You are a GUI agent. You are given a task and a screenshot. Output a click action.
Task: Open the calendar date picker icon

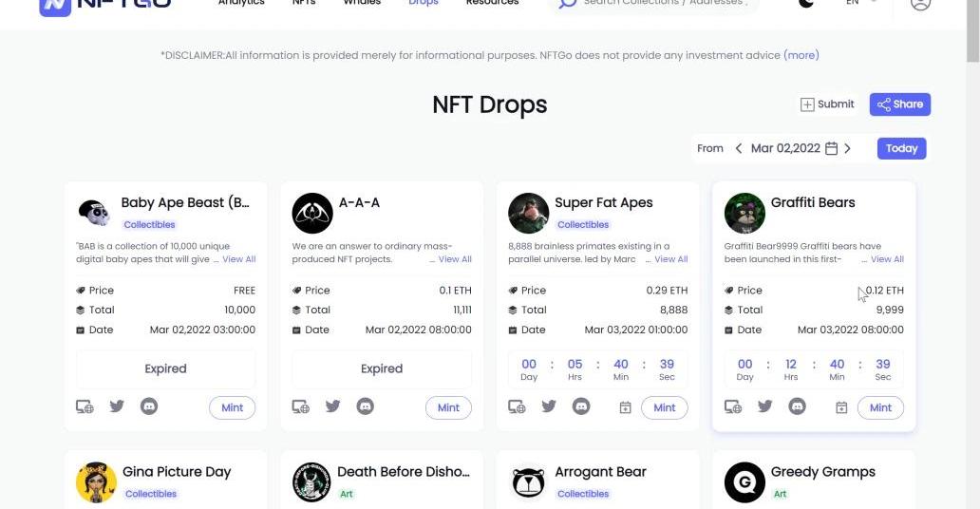pyautogui.click(x=831, y=148)
